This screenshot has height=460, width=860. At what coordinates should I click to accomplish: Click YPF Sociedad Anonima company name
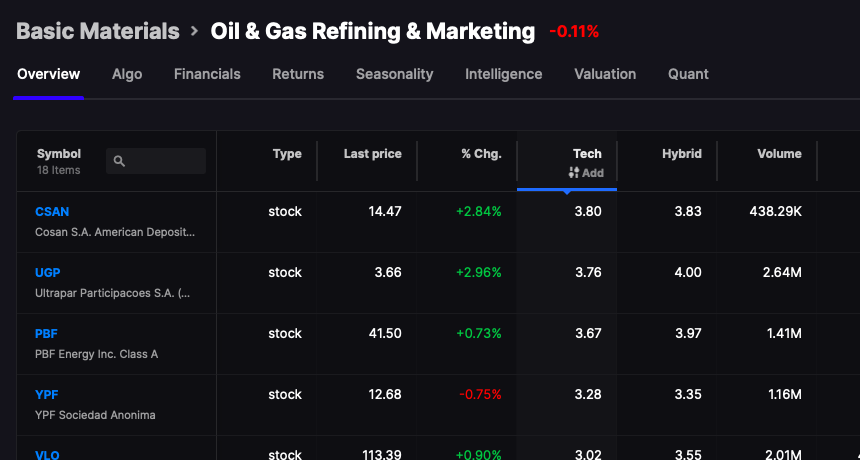(x=95, y=415)
